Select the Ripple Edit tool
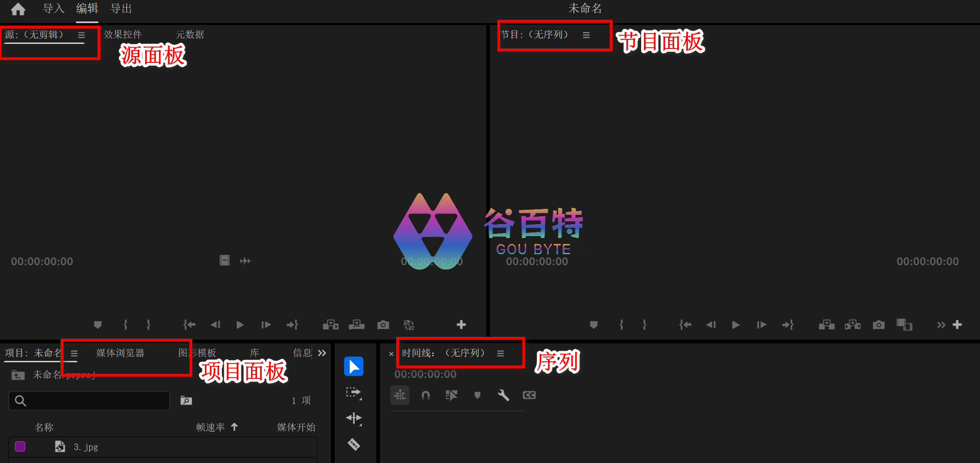This screenshot has height=463, width=980. pos(354,418)
